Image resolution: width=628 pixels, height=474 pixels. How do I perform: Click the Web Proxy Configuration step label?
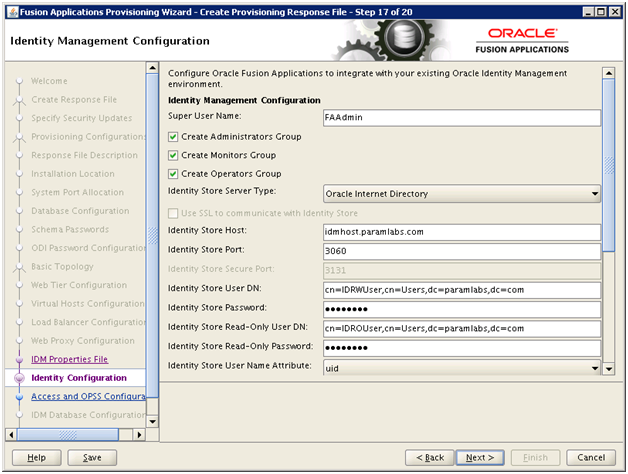83,341
